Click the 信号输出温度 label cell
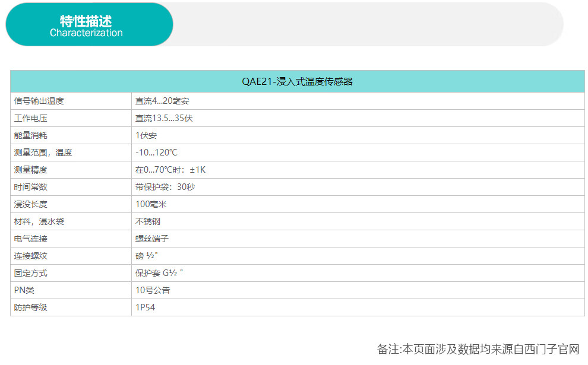The width and height of the screenshot is (588, 365). [71, 101]
